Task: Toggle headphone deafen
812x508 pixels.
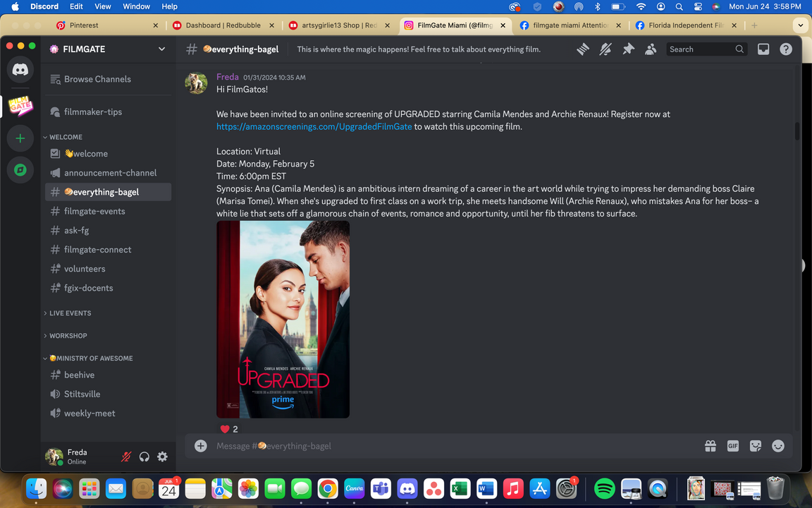Action: pyautogui.click(x=144, y=456)
